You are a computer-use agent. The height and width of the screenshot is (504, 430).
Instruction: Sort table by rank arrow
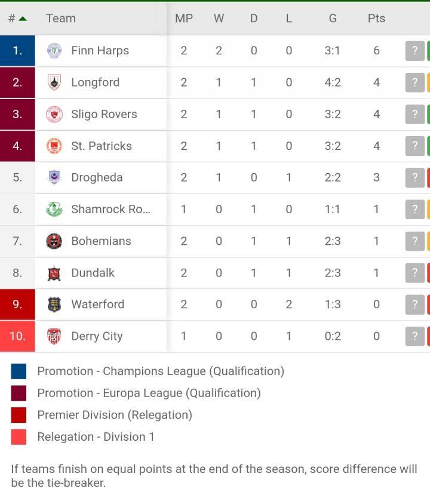coord(23,19)
